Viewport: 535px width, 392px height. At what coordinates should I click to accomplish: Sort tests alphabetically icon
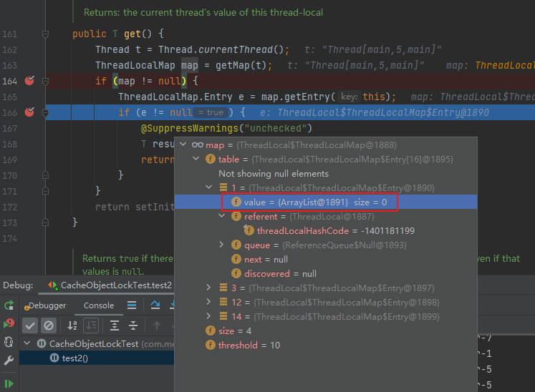[72, 325]
